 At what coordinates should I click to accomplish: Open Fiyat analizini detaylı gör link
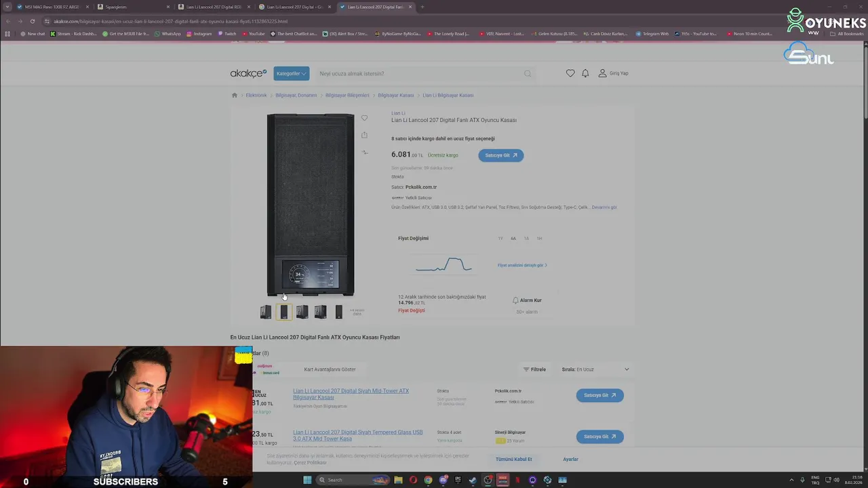click(522, 265)
